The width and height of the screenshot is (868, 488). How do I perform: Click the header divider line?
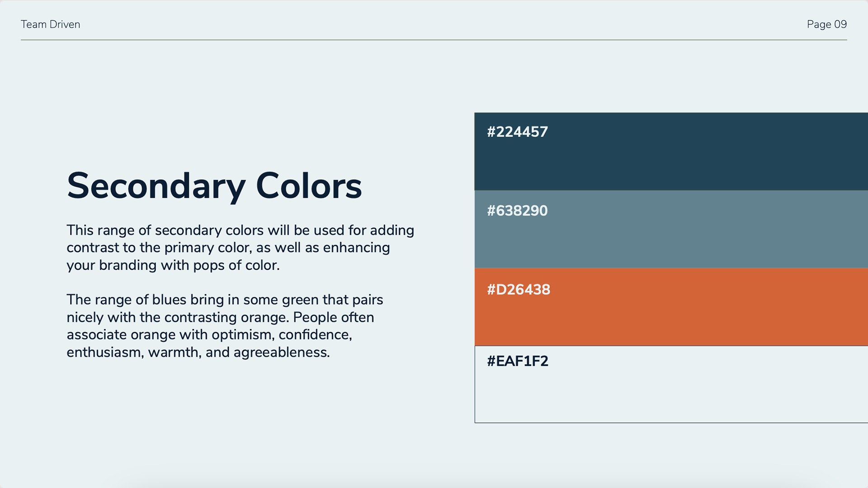[x=434, y=40]
